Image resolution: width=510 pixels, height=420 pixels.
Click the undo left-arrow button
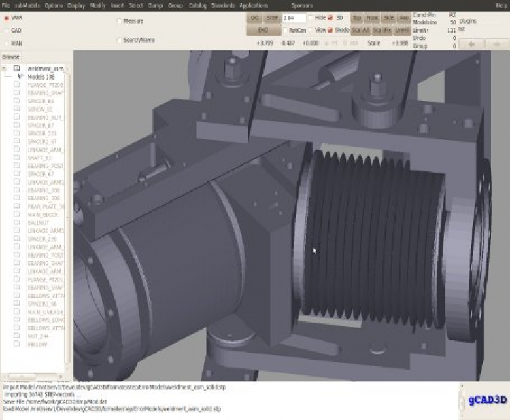471,43
